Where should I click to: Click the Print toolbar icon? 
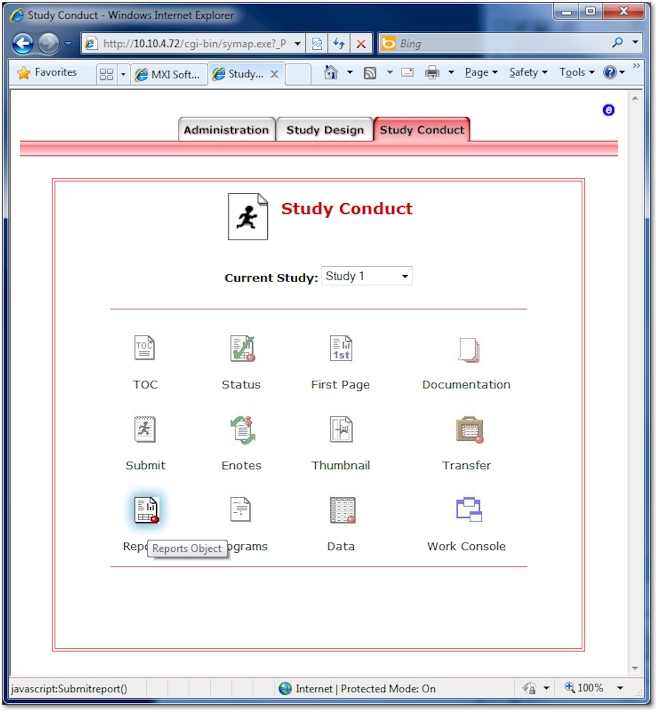point(432,73)
